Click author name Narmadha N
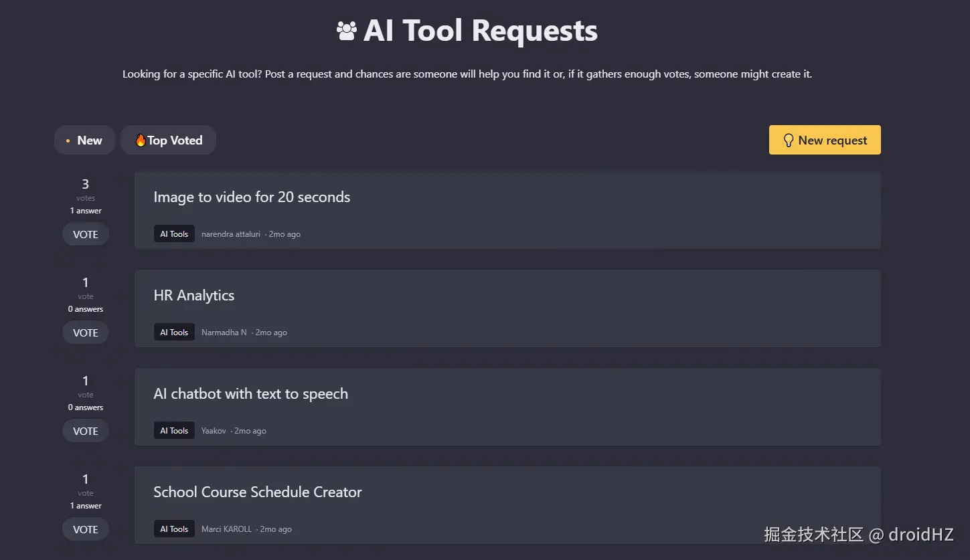Image resolution: width=970 pixels, height=560 pixels. click(x=224, y=333)
